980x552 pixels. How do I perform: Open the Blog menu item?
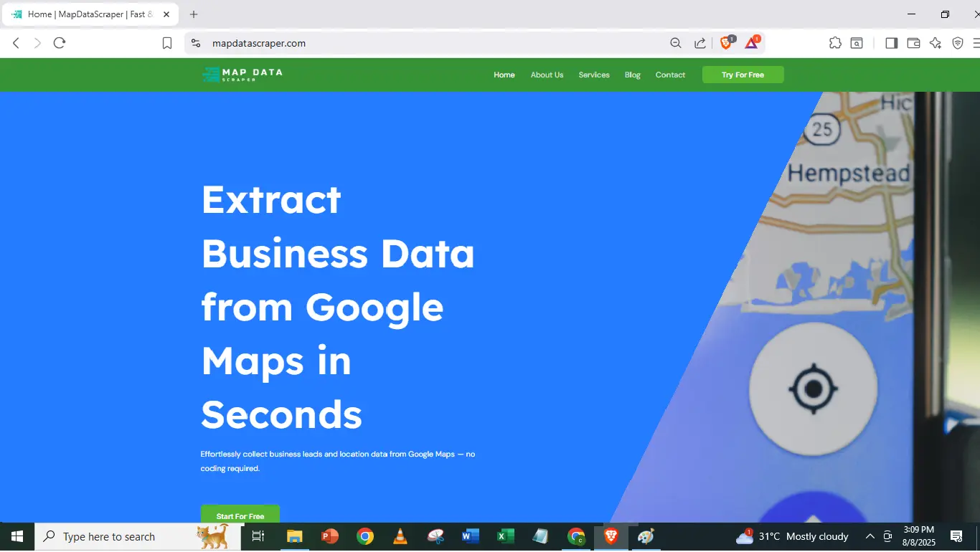coord(632,75)
